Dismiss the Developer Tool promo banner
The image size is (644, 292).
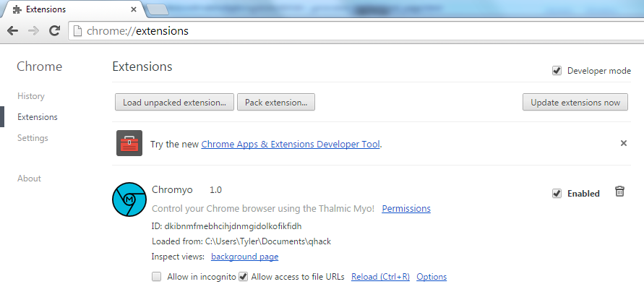tap(624, 143)
